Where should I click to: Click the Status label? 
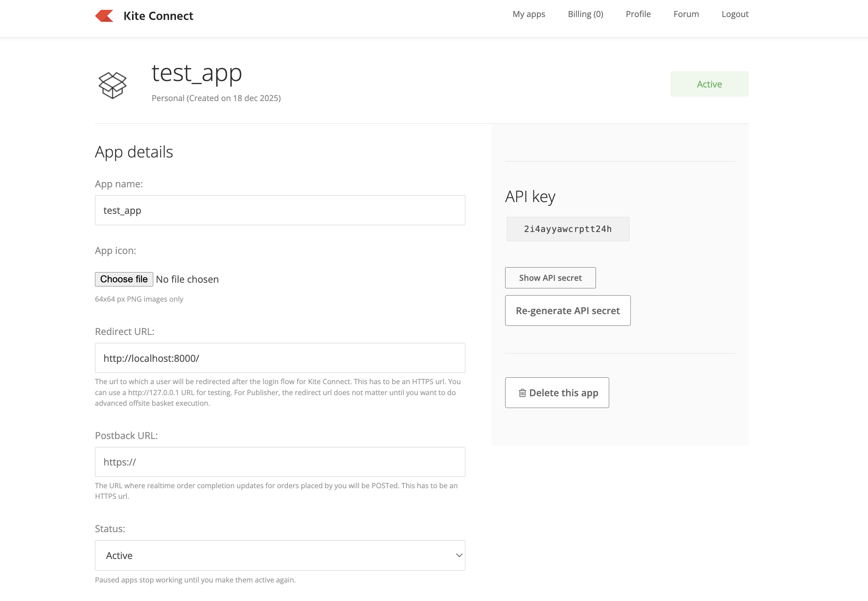(x=110, y=529)
